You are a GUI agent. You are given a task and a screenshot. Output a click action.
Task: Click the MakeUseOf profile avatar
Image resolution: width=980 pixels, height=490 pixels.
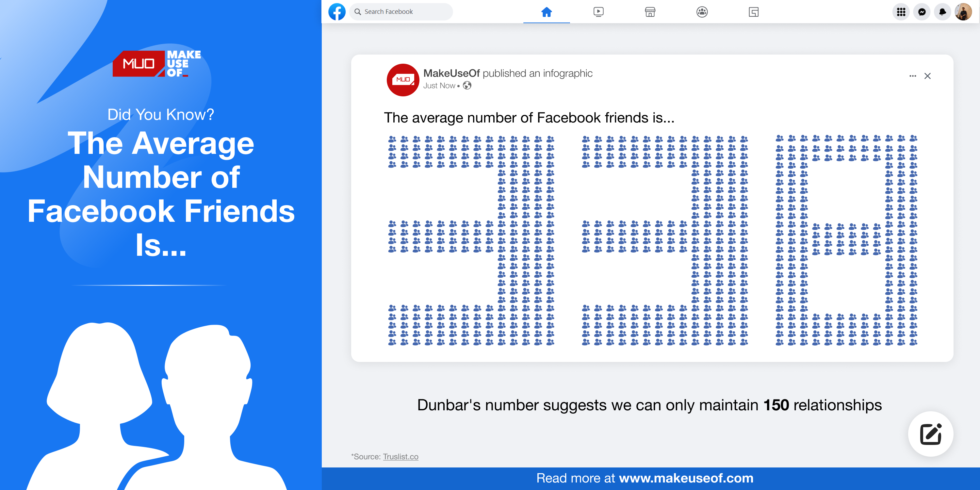tap(402, 81)
